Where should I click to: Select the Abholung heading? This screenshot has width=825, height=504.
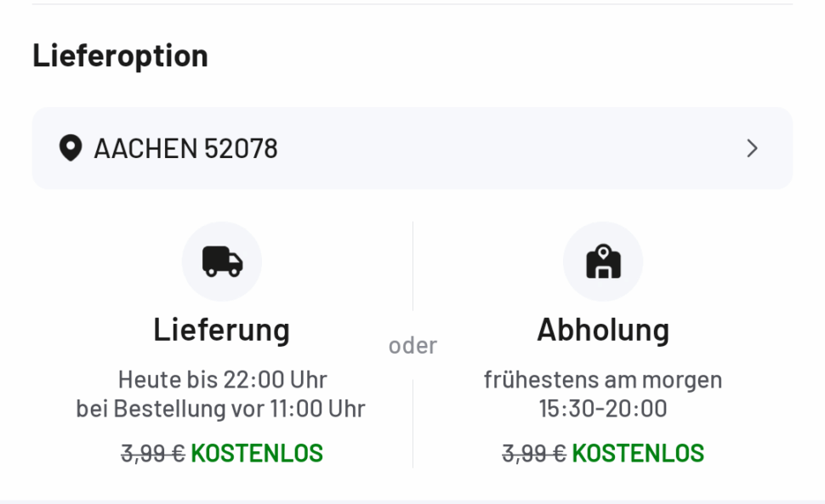point(603,329)
